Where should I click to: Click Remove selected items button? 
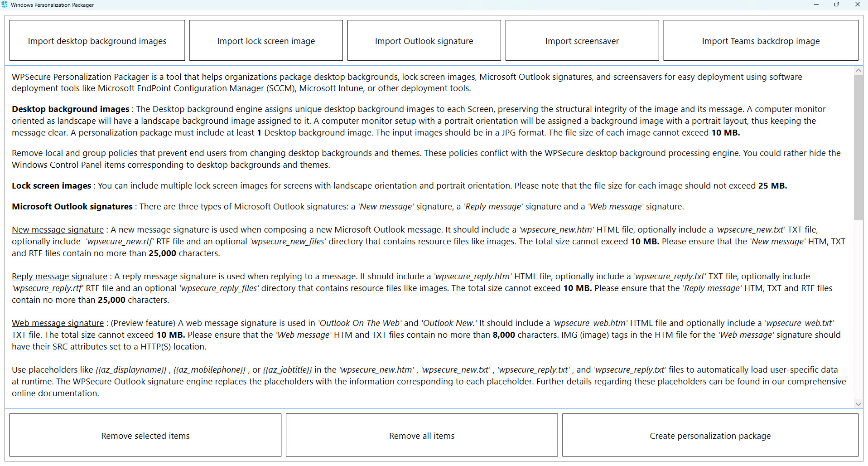click(x=145, y=435)
